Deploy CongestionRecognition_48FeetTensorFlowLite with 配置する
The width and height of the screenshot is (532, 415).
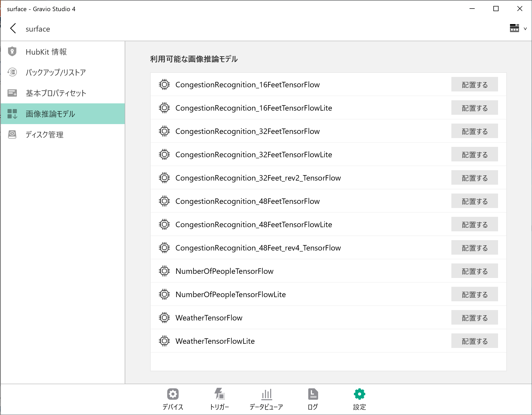474,224
